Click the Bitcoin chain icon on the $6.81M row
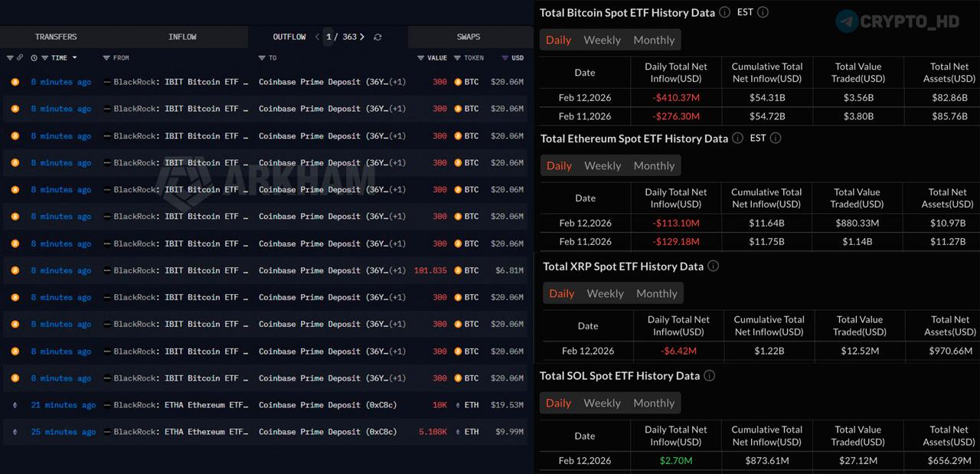Image resolution: width=980 pixels, height=474 pixels. [x=15, y=270]
